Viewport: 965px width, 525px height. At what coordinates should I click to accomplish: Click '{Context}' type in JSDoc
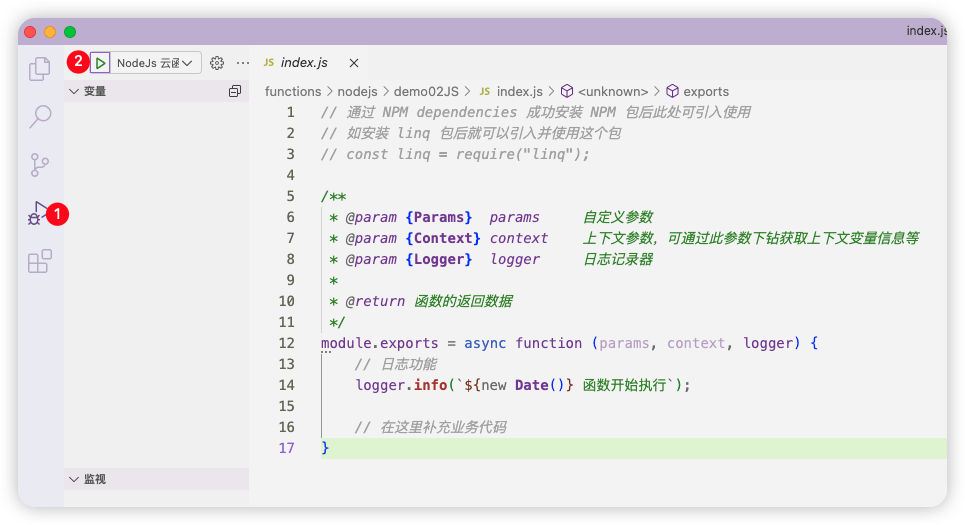pos(442,239)
